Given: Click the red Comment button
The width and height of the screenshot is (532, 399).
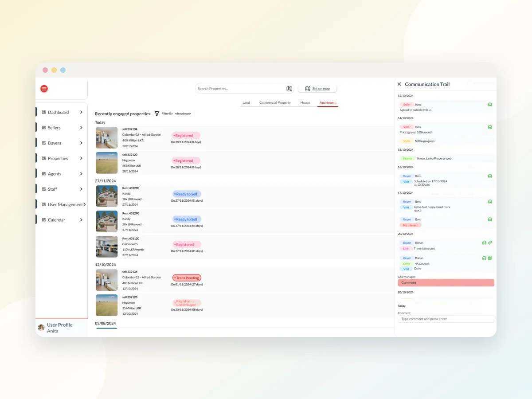Looking at the screenshot, I should click(x=446, y=283).
